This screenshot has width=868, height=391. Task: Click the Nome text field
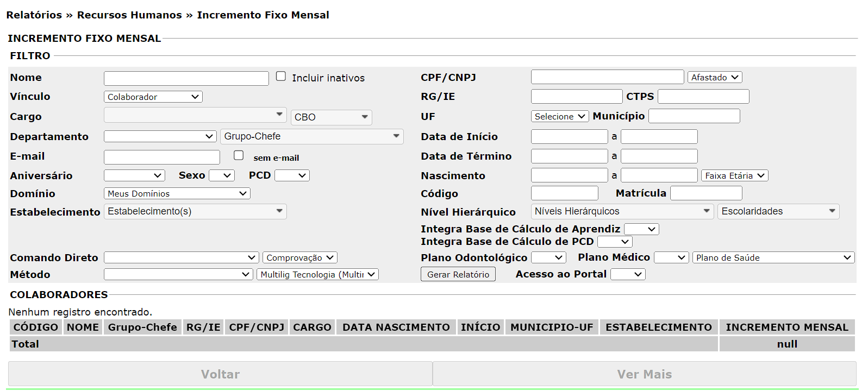pos(186,78)
